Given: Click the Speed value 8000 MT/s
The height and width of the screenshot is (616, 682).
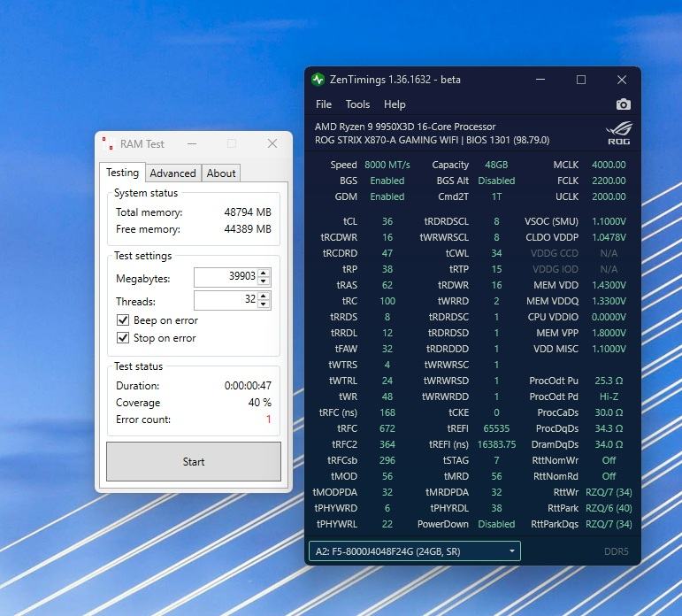Looking at the screenshot, I should (x=387, y=165).
